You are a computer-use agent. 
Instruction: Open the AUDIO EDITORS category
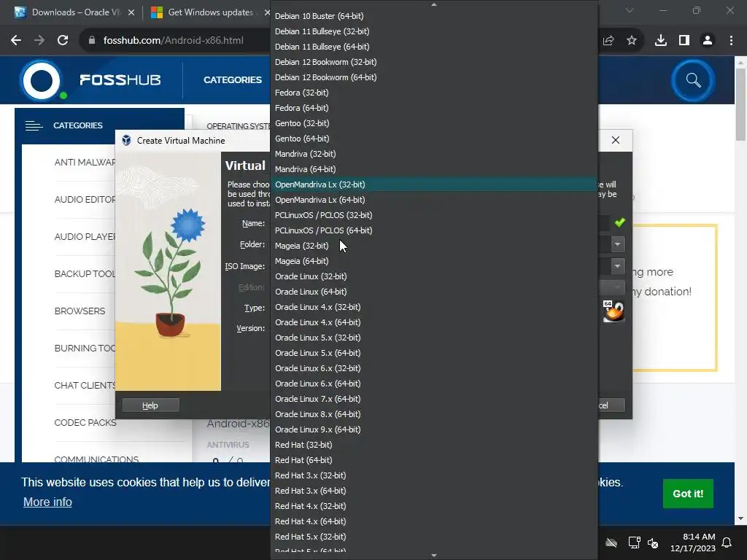pyautogui.click(x=85, y=200)
